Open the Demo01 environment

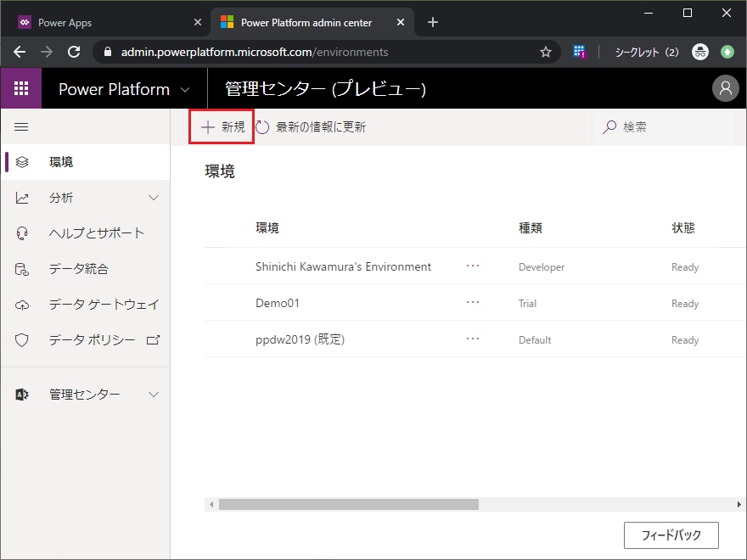click(x=278, y=304)
